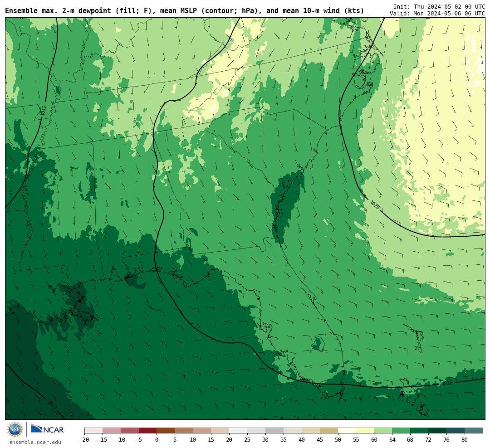
Task: Pick the green swatch between 64 and 68
Action: (402, 431)
